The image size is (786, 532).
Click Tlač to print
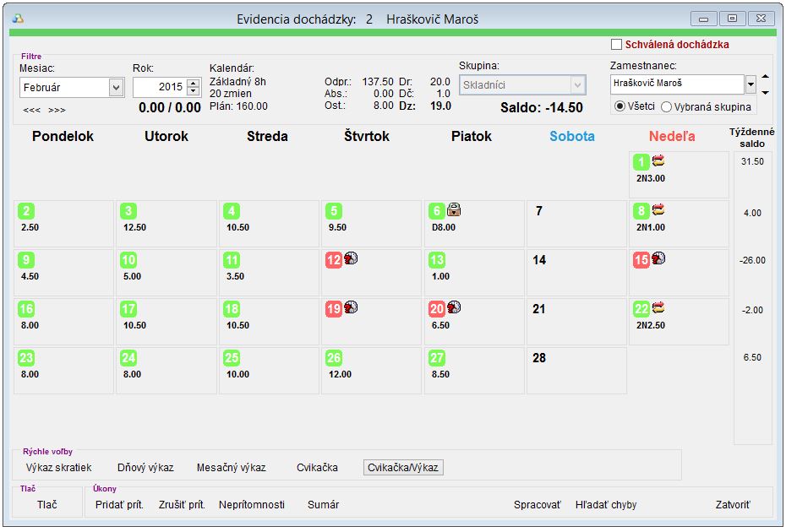[x=46, y=504]
